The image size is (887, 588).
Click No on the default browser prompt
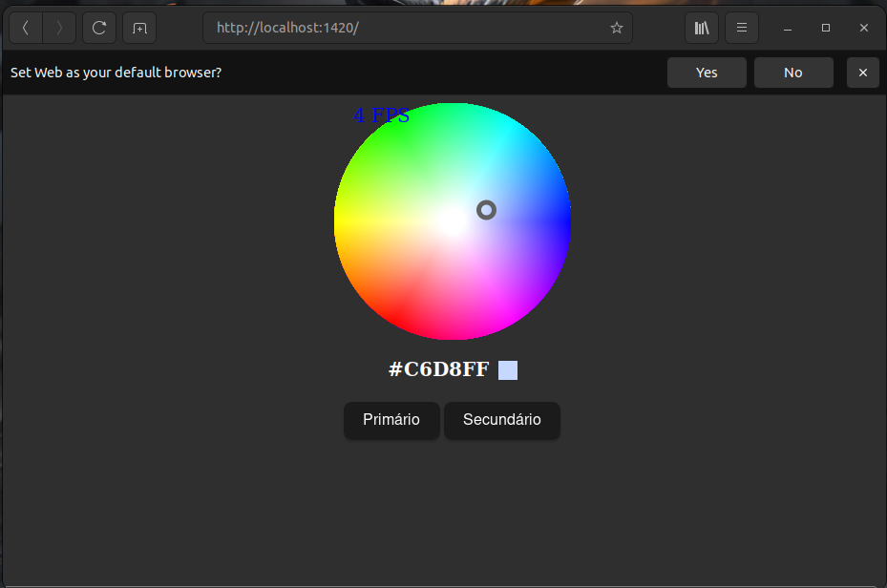792,73
